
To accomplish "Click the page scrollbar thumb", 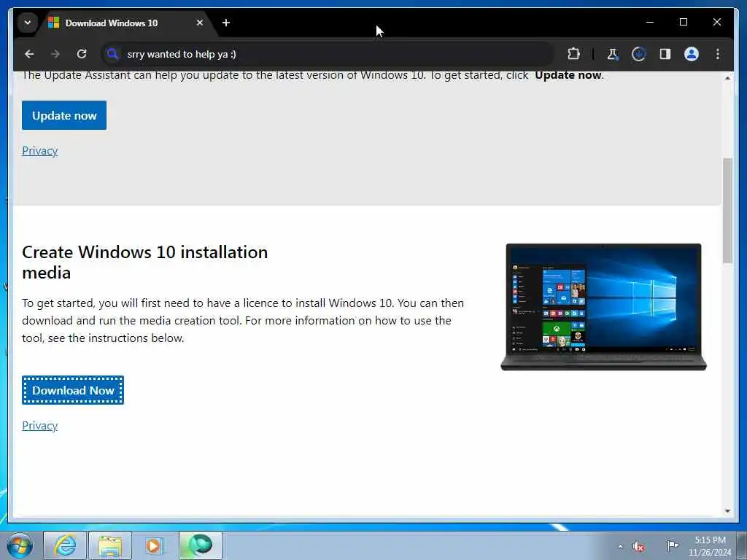I will [x=727, y=211].
